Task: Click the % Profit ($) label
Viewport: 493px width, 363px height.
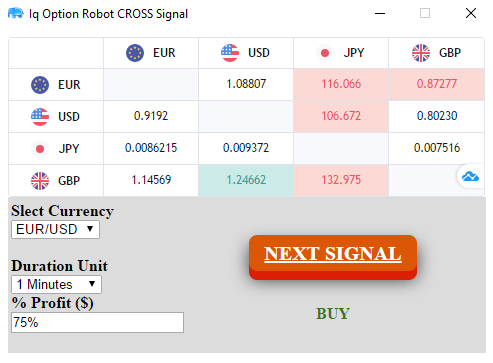Action: [x=52, y=303]
